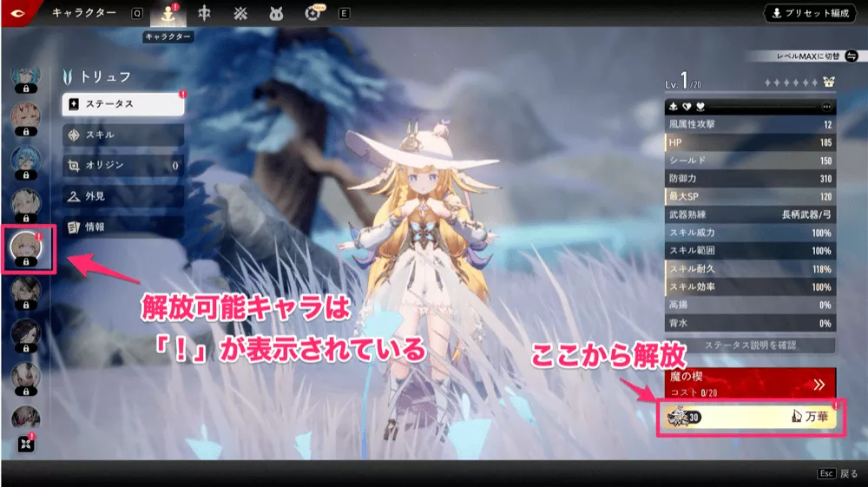Select the first locked character portrait in sidebar

(25, 79)
